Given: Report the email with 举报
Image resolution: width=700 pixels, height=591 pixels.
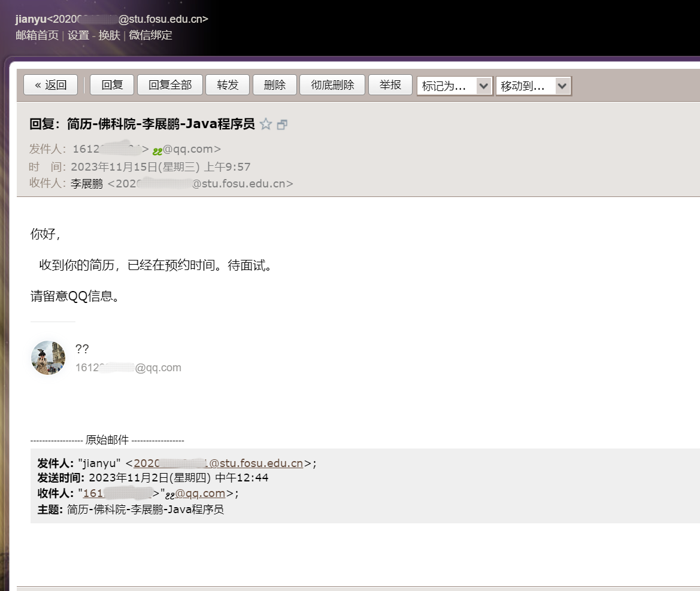Looking at the screenshot, I should (390, 85).
